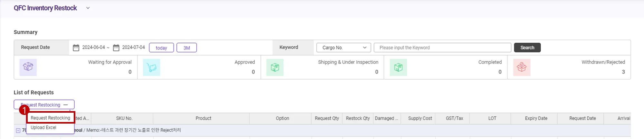
Task: Expand the QFC Inventory Restock title chevron
Action: (88, 8)
